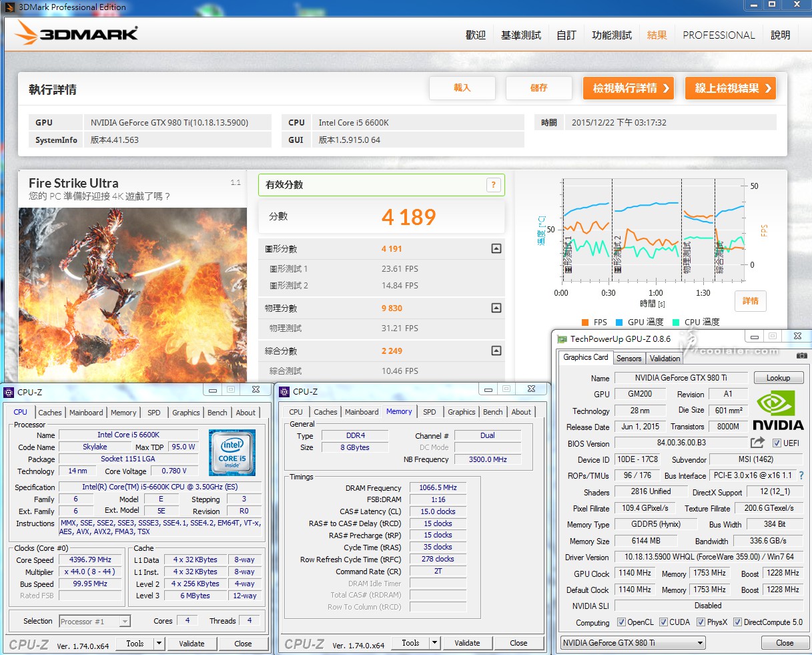The image size is (812, 655).
Task: Click the DRAM Frequency value 1066.5 MHz
Action: coord(438,487)
